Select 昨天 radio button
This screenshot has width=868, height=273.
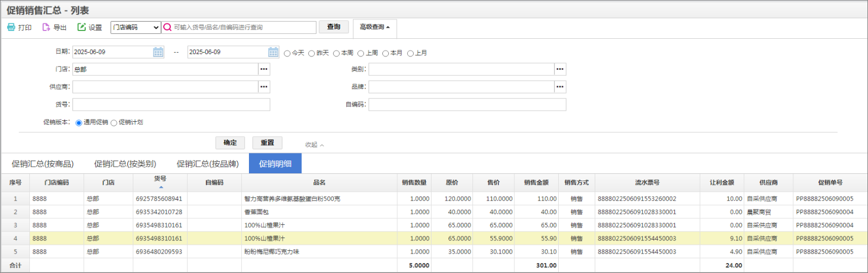pyautogui.click(x=311, y=54)
